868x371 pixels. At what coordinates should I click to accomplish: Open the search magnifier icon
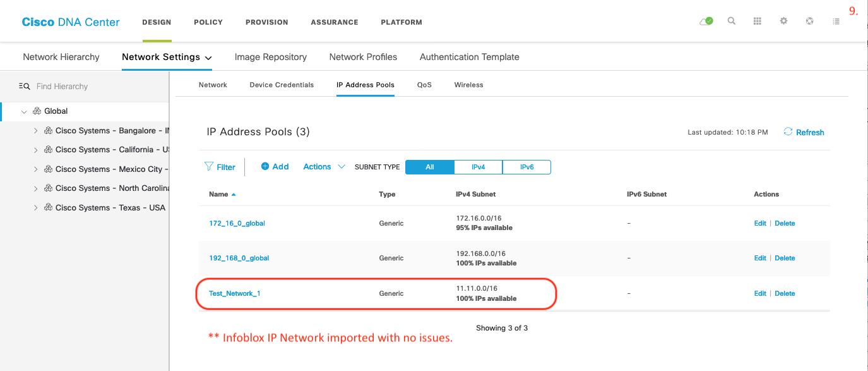(x=731, y=20)
